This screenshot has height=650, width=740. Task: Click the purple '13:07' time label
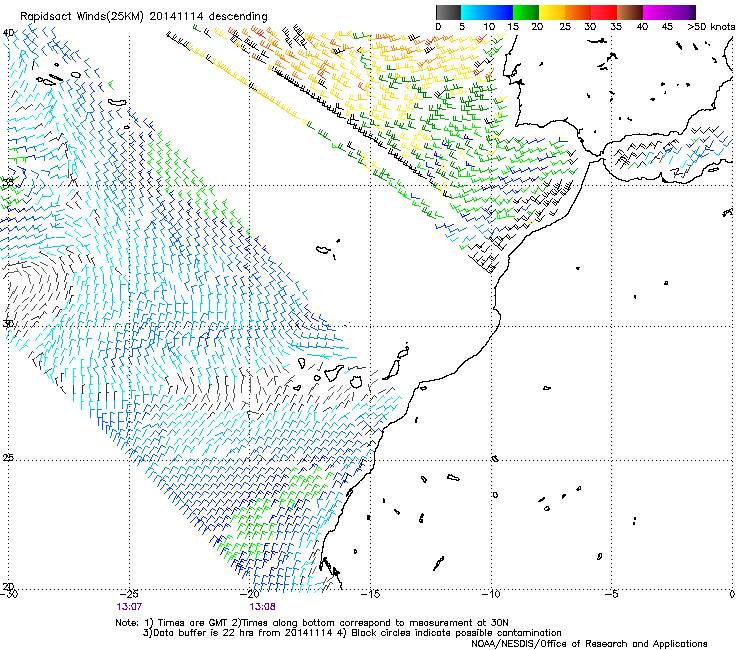tap(129, 607)
